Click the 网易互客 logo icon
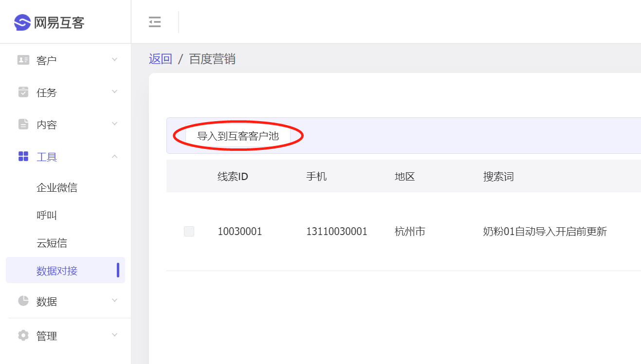641x364 pixels. pyautogui.click(x=22, y=22)
